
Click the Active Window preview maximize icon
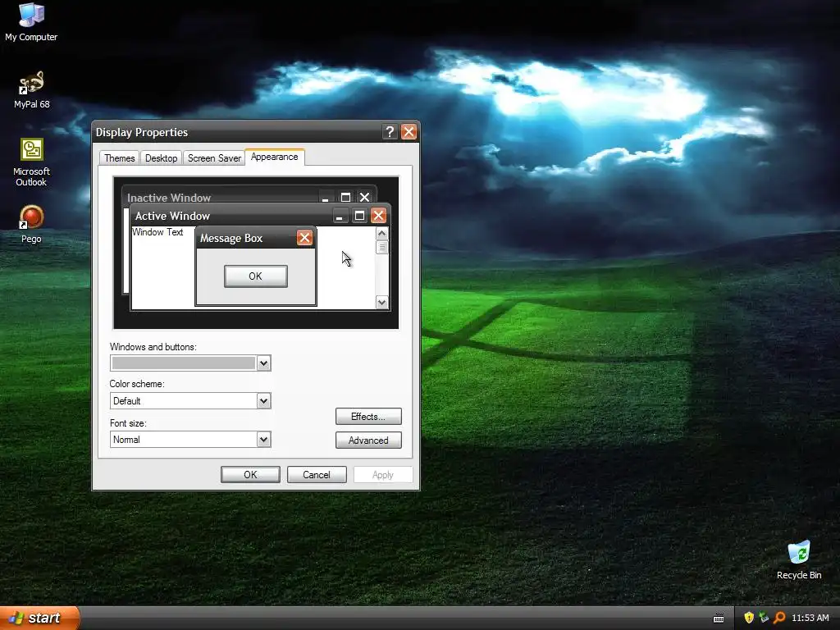tap(359, 216)
